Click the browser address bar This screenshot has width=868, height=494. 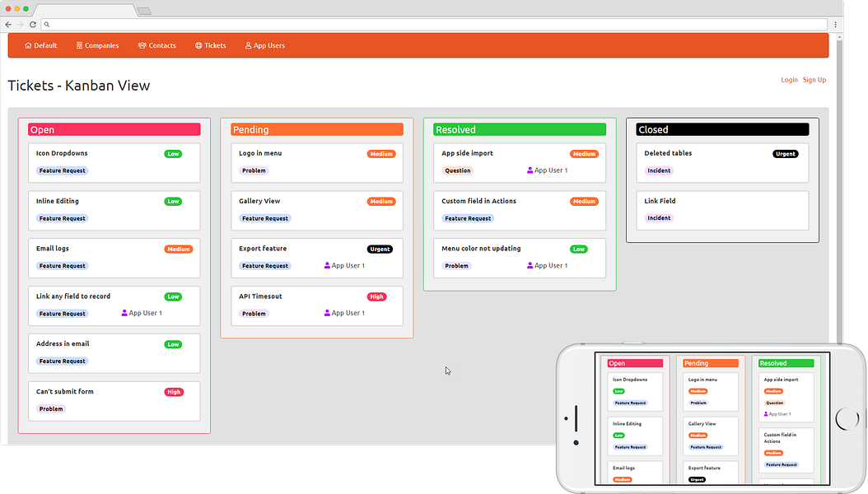[435, 25]
